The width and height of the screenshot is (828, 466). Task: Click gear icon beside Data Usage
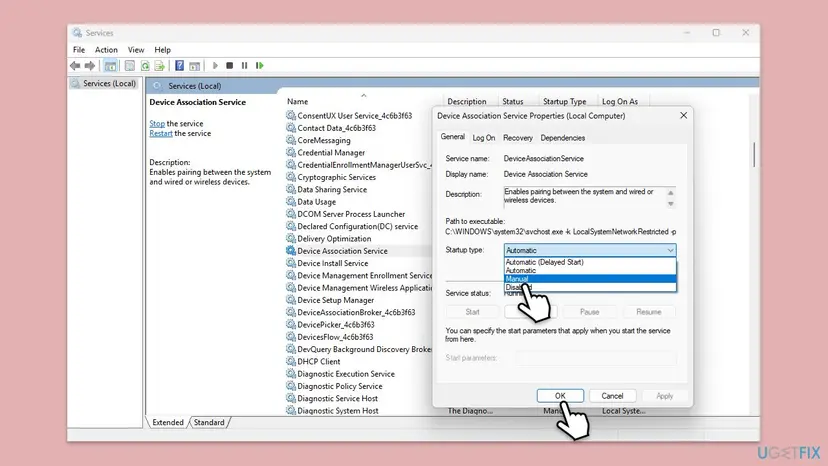pyautogui.click(x=291, y=201)
